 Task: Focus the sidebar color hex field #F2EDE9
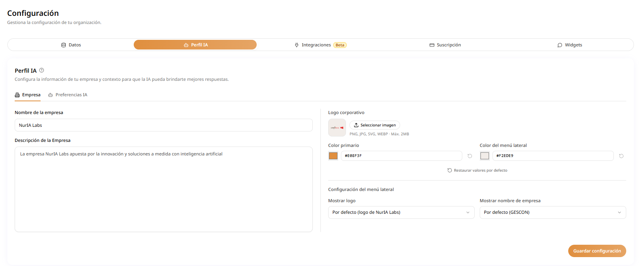tap(553, 156)
